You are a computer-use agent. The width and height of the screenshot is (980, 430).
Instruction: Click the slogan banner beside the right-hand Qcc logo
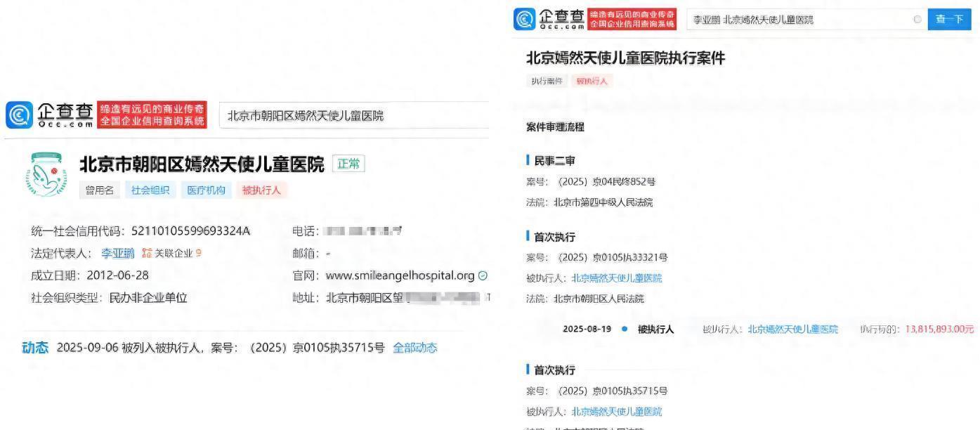633,19
